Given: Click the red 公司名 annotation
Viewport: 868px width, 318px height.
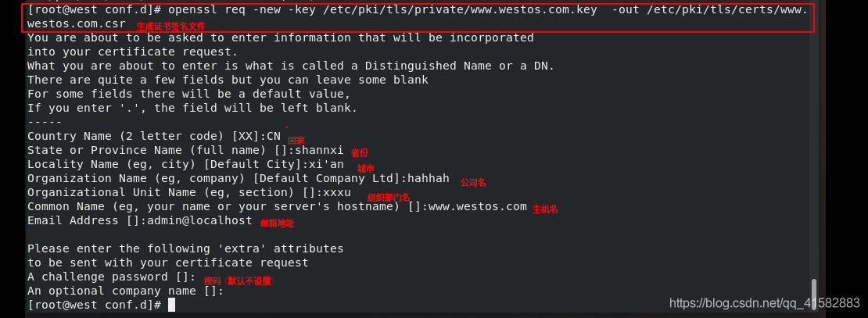Looking at the screenshot, I should [473, 182].
